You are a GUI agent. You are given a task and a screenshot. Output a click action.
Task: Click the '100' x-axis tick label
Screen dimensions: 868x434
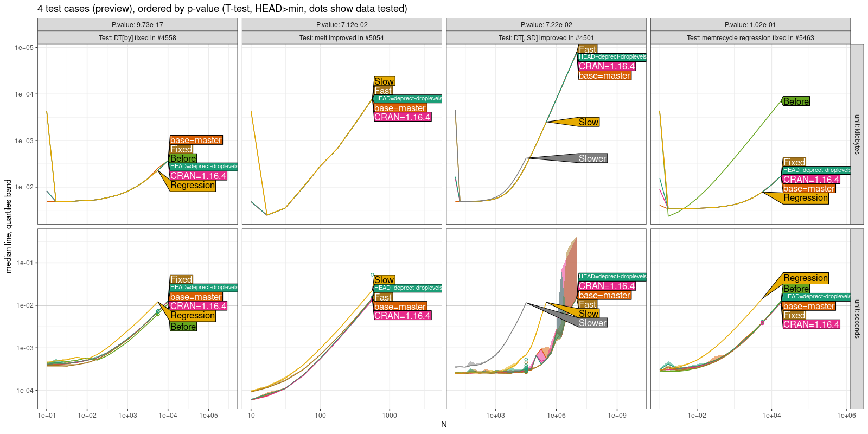(320, 416)
